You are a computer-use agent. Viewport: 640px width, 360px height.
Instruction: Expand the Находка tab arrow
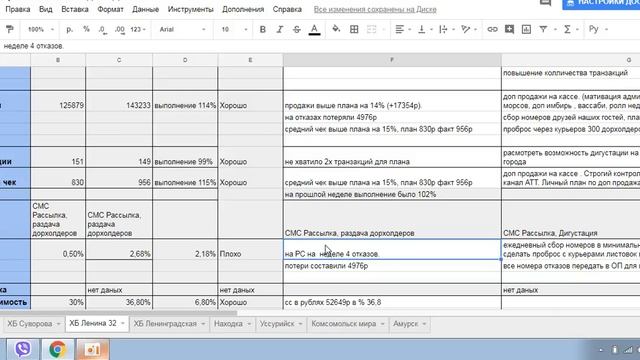(x=249, y=324)
